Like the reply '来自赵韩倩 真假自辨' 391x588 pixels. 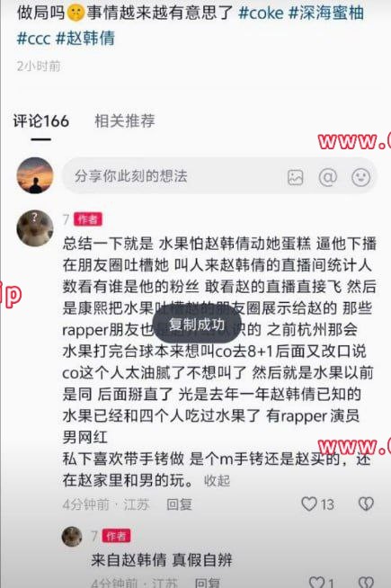point(316,582)
